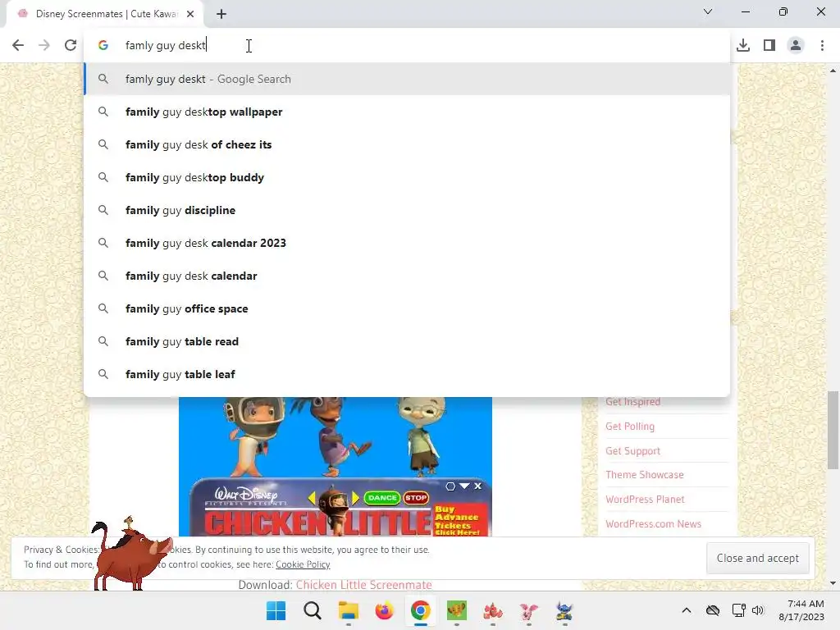Switch to the Disney Screenmates tab

106,14
